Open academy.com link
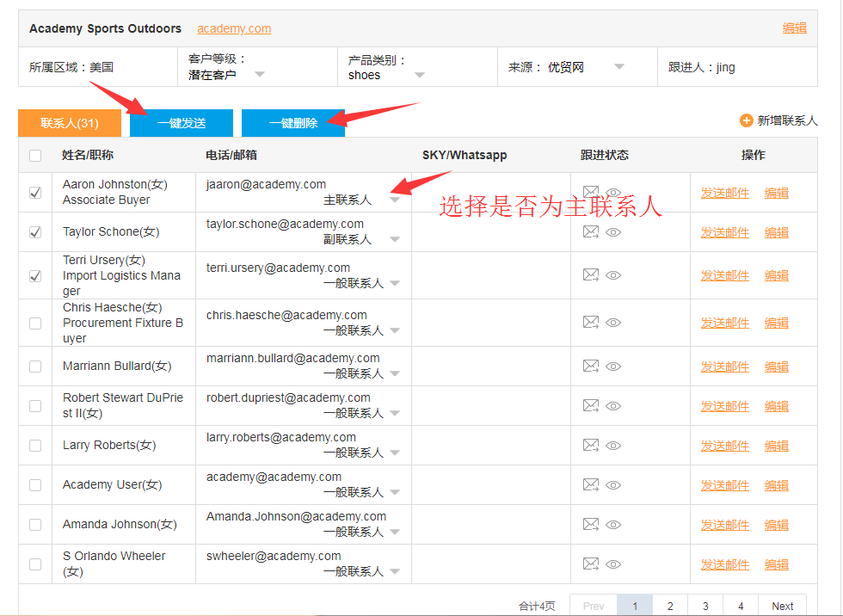843x616 pixels. tap(234, 28)
